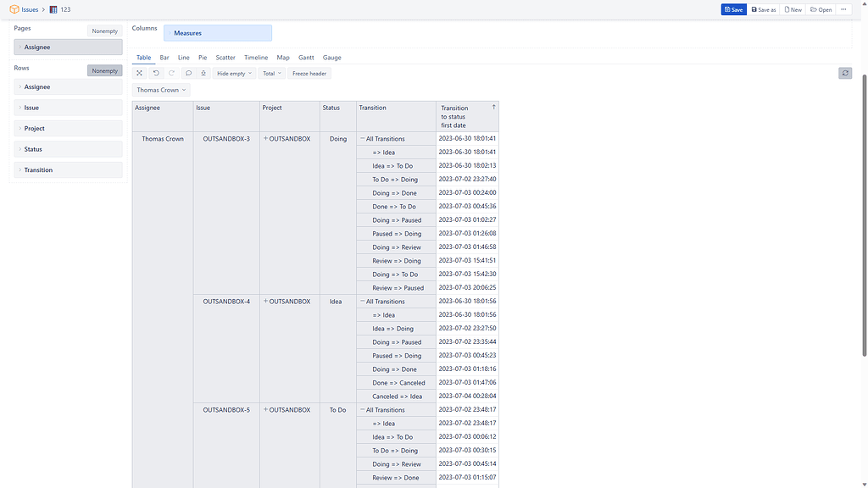Toggle the Freeze header option
Screen dimensions: 868x488
309,74
